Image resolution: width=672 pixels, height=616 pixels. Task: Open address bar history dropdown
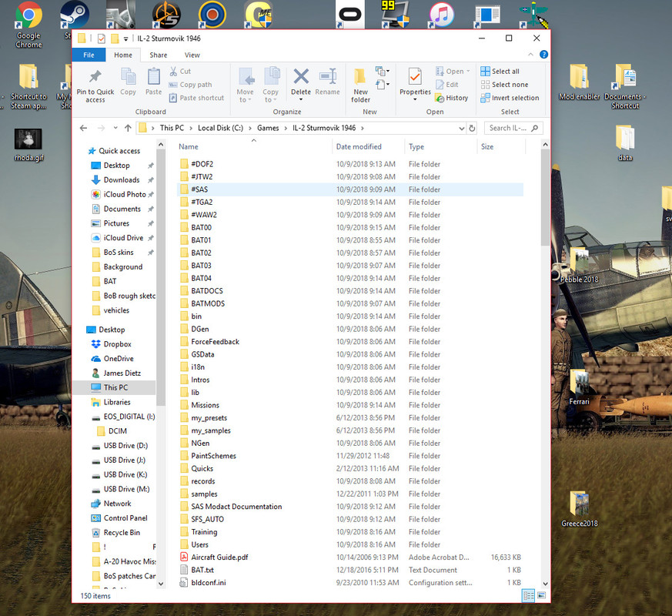point(461,128)
